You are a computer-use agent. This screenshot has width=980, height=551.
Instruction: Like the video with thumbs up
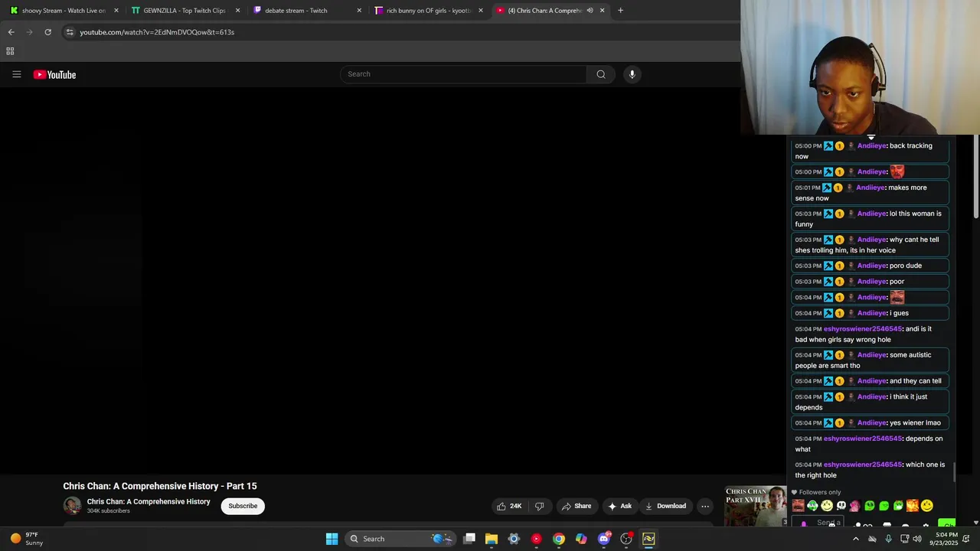[509, 506]
